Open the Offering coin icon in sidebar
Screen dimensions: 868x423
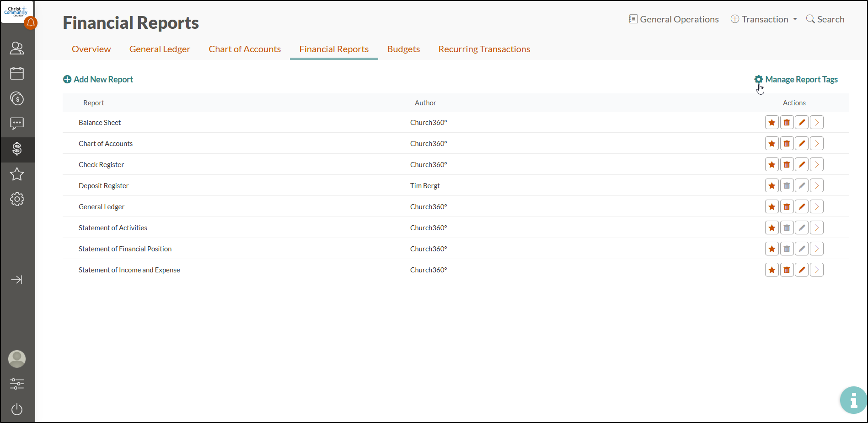point(17,98)
